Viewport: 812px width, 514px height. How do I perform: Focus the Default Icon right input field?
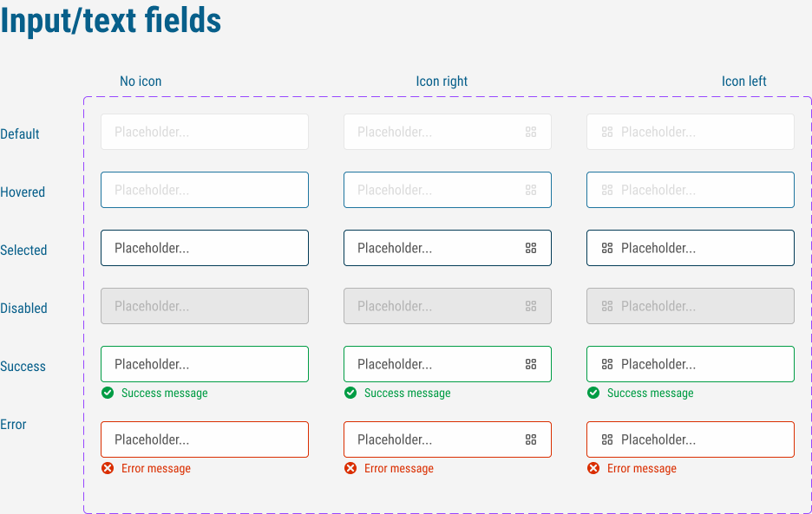(x=448, y=132)
